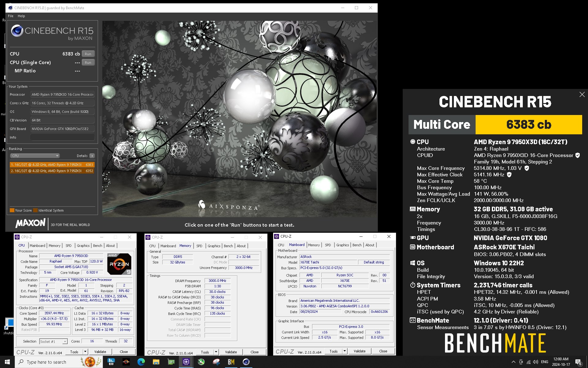
Task: Click the Info field in Cinebench
Action: tap(62, 137)
